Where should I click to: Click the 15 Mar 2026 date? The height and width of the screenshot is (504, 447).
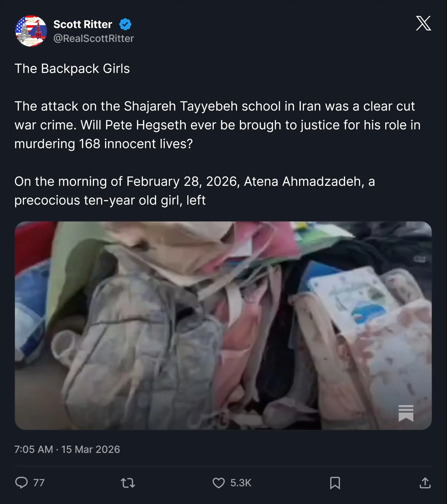coord(91,449)
